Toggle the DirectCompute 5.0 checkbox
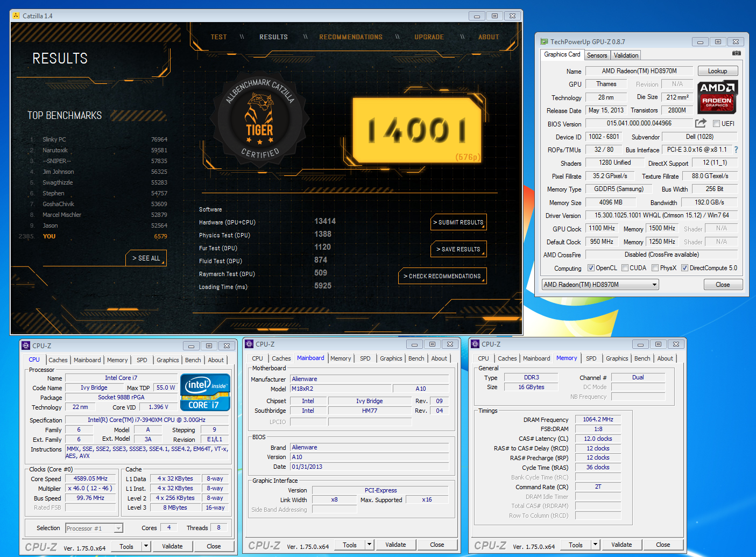The width and height of the screenshot is (756, 557). tap(684, 268)
